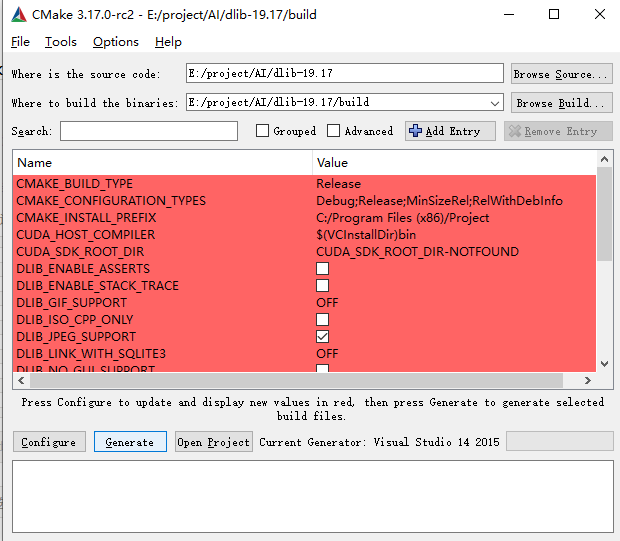
Task: Click the empty output log pane
Action: point(313,496)
